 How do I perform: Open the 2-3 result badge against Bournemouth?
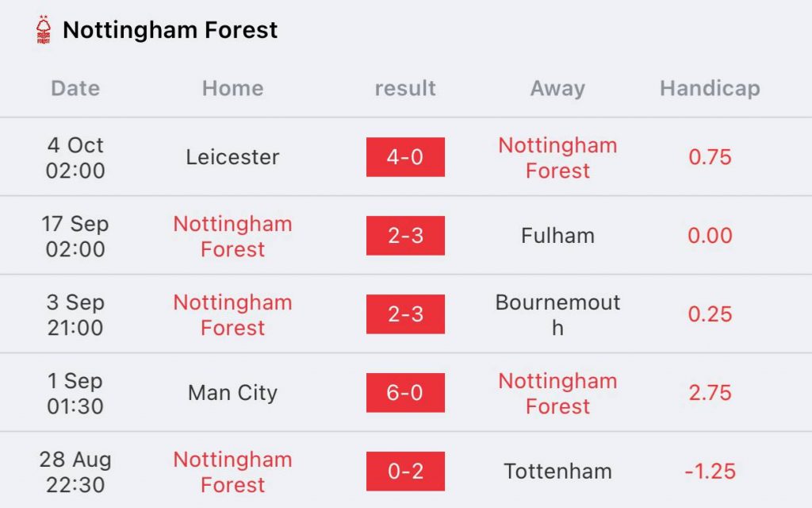(x=405, y=314)
